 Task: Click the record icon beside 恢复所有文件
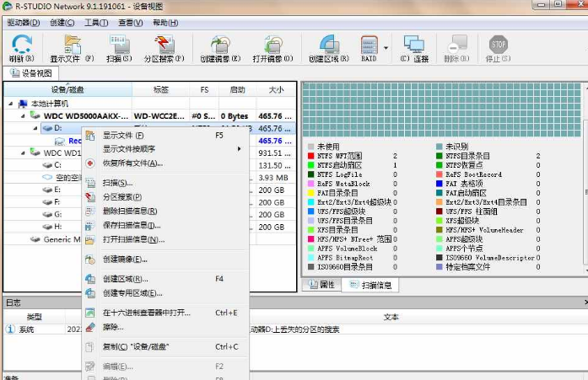90,163
